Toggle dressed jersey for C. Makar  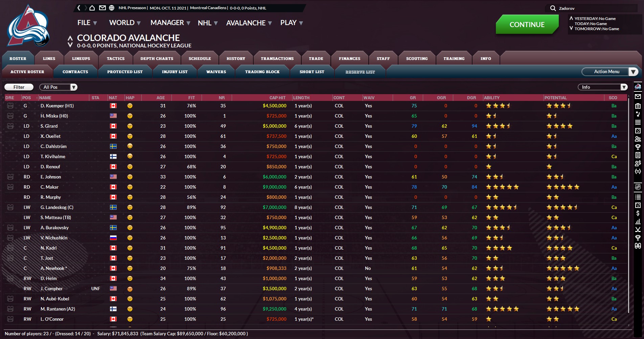(10, 187)
